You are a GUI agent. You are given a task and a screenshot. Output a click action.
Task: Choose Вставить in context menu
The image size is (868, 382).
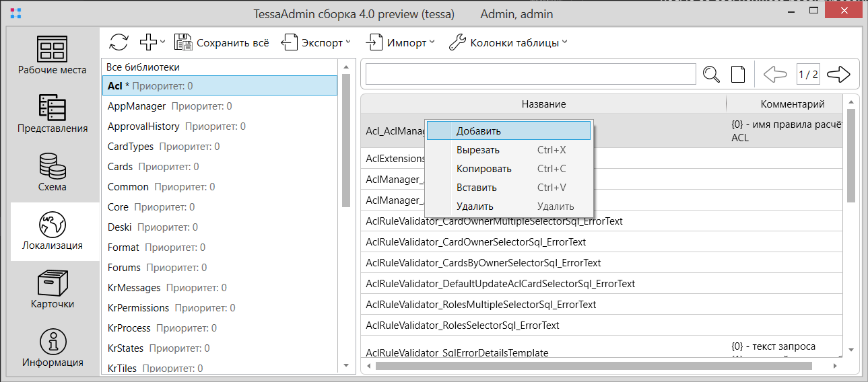click(x=509, y=188)
